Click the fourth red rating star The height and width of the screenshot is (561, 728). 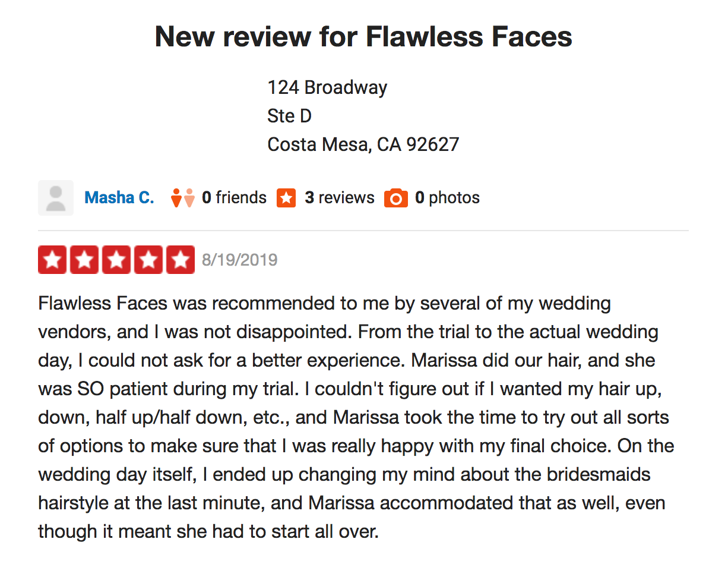(148, 260)
